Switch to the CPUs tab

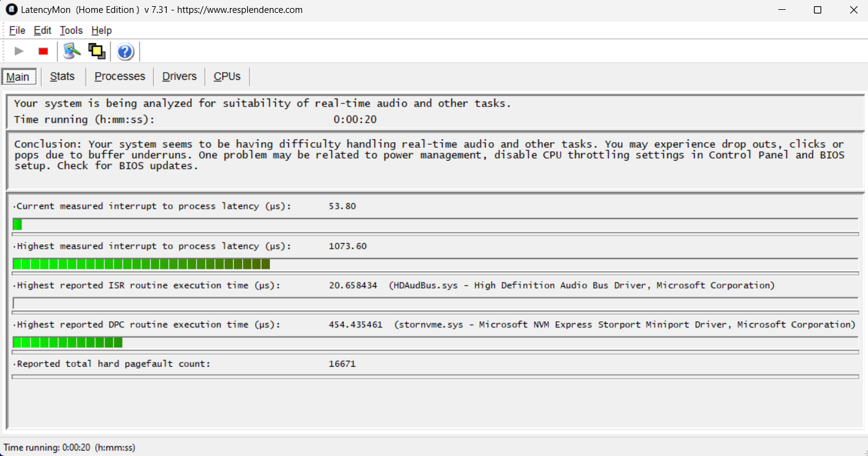[227, 76]
